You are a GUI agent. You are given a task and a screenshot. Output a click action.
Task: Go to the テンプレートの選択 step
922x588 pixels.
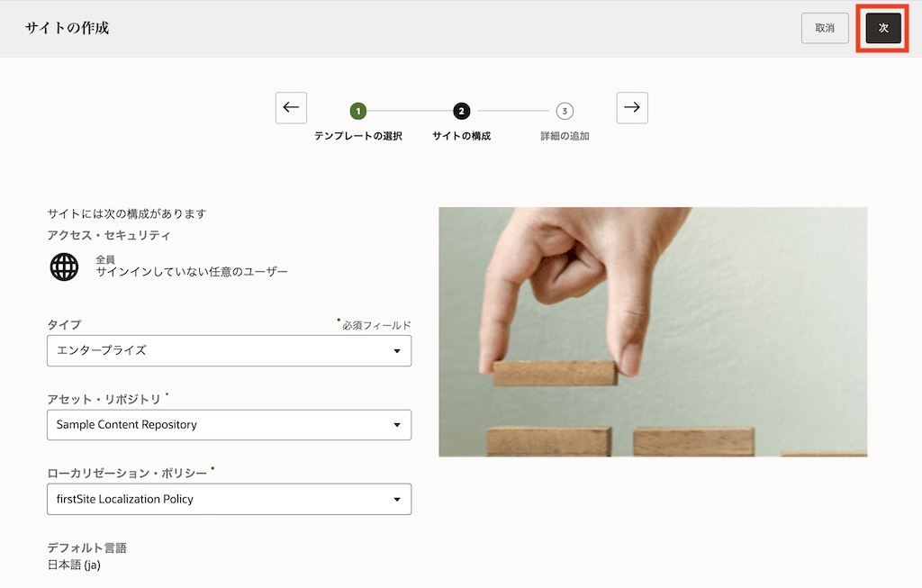coord(358,138)
